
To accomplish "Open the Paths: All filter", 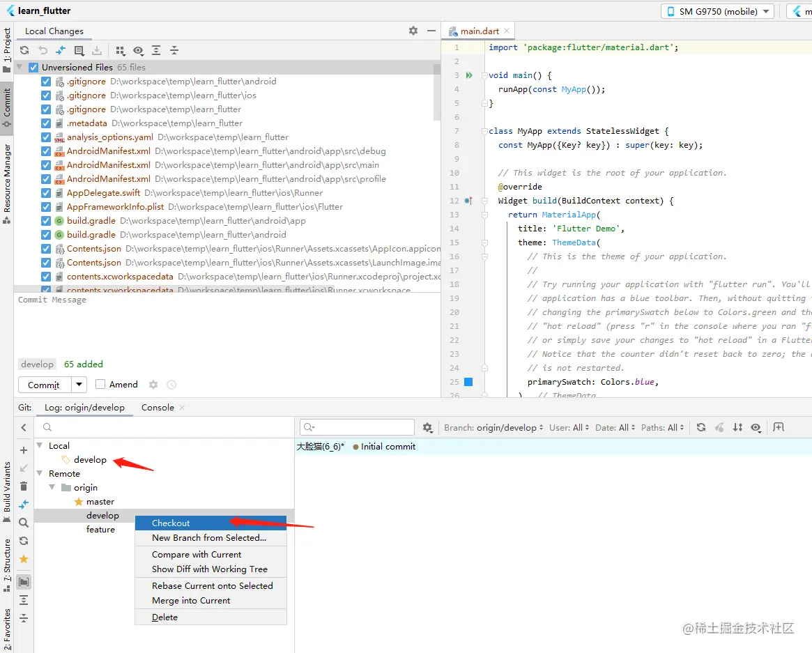I will (x=662, y=428).
